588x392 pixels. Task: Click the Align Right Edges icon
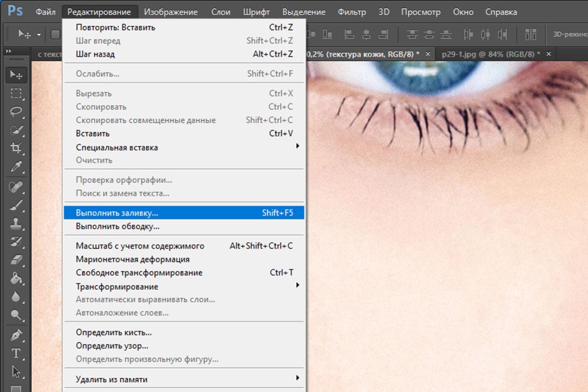pyautogui.click(x=383, y=35)
